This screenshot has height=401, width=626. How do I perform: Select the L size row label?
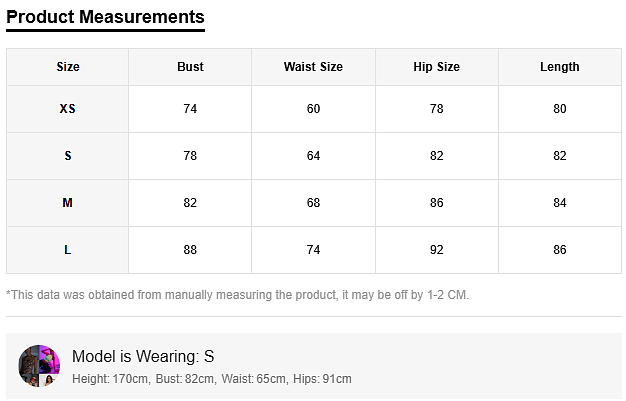(x=68, y=250)
